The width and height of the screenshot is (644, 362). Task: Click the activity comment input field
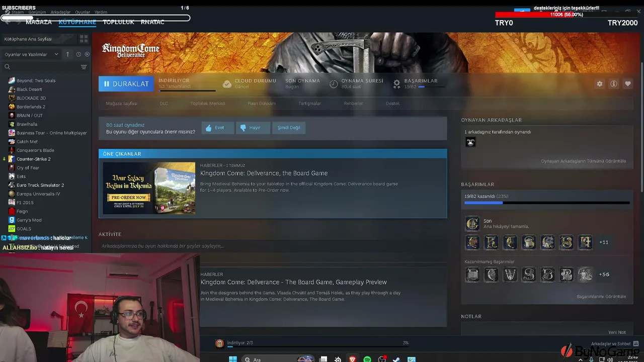click(273, 246)
